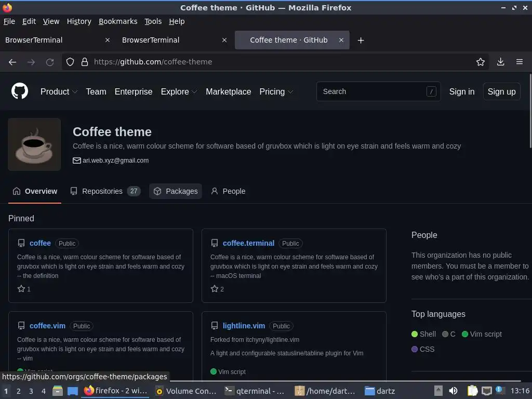This screenshot has height=399, width=532.
Task: Close the Coffee theme · GitHub tab
Action: [341, 40]
